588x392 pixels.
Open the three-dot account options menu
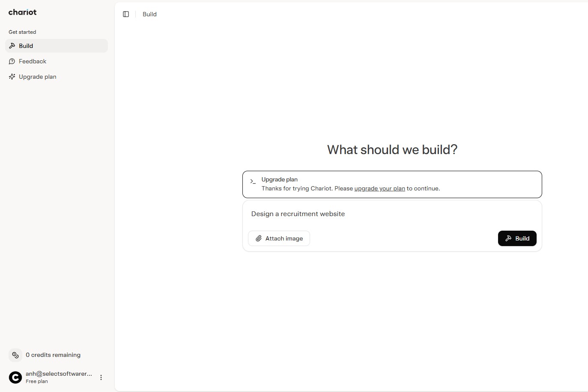click(101, 377)
